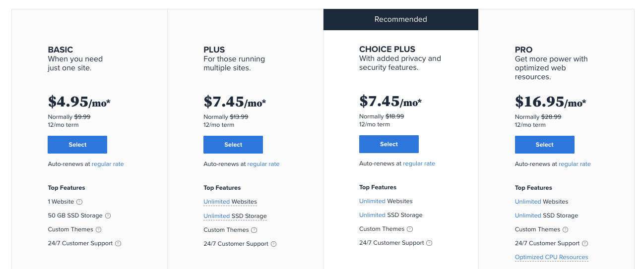Open Pro plan 24/7 Customer Support help icon

(x=585, y=244)
